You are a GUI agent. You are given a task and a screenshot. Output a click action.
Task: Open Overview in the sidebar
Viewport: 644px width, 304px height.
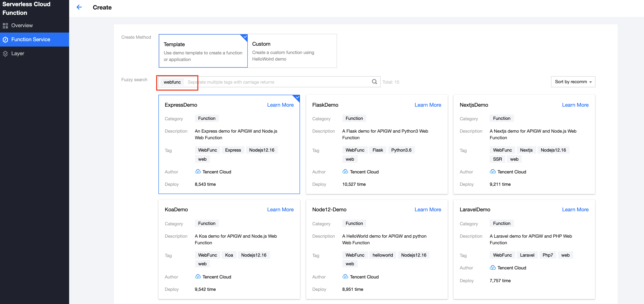click(22, 26)
